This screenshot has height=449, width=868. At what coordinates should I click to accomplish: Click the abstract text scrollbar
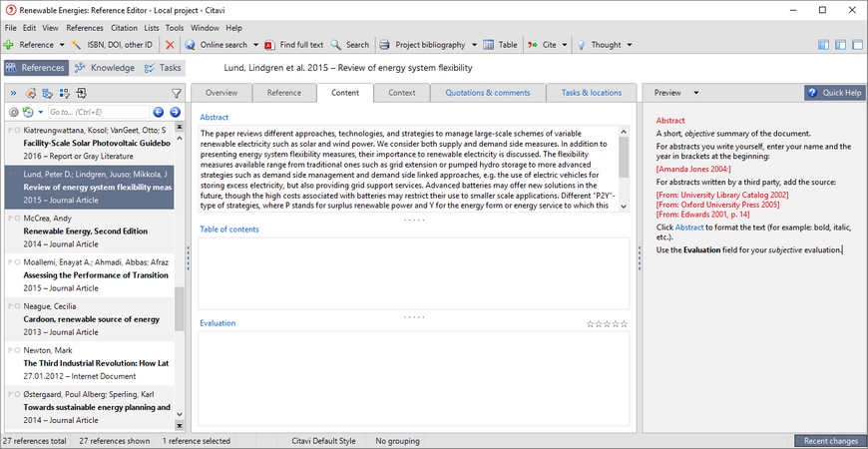point(624,158)
